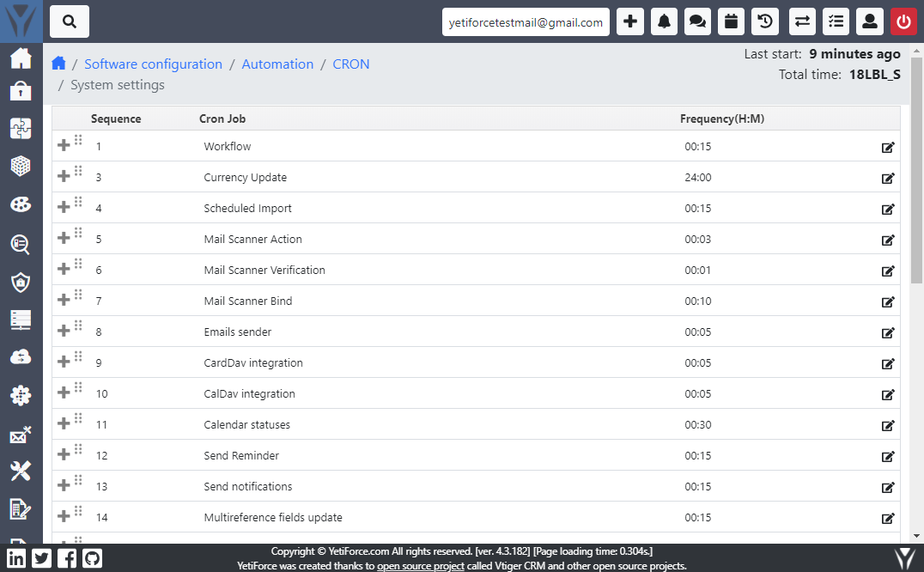Click the Sequence column header
This screenshot has width=924, height=572.
point(116,119)
